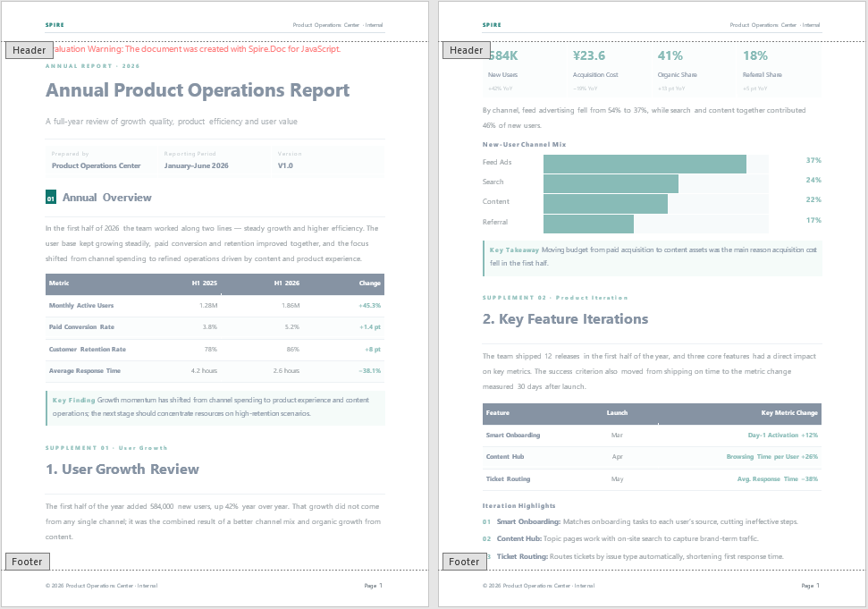Click the "Metric" column header
This screenshot has width=868, height=609.
[x=59, y=283]
